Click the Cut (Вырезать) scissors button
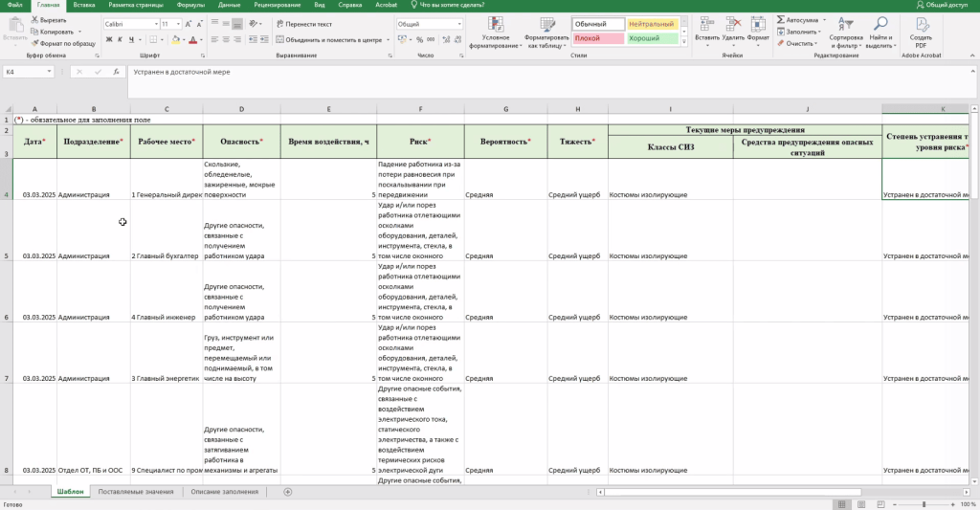 point(48,20)
